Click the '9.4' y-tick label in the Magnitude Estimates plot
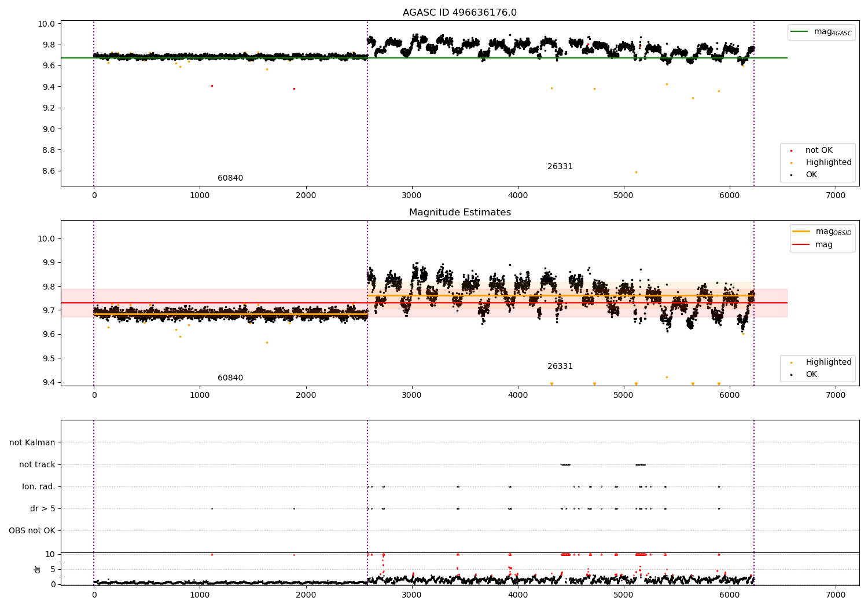This screenshot has height=608, width=868. click(49, 382)
